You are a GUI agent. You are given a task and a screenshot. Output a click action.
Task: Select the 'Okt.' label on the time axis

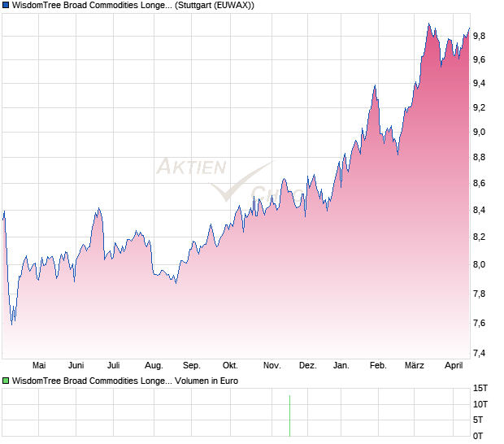231,366
